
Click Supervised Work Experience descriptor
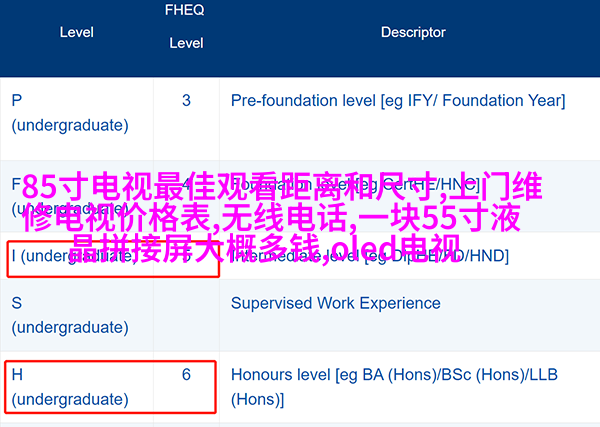[336, 303]
